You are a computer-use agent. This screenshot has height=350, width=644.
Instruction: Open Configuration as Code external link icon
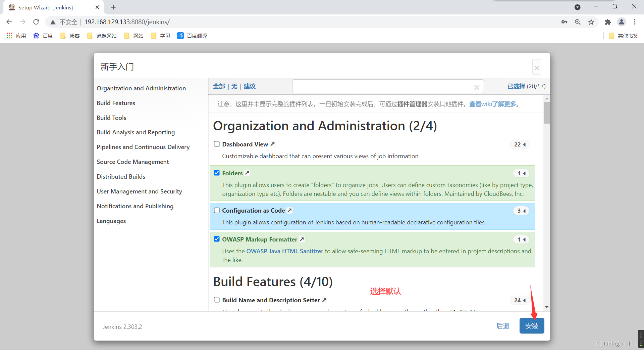(x=289, y=210)
